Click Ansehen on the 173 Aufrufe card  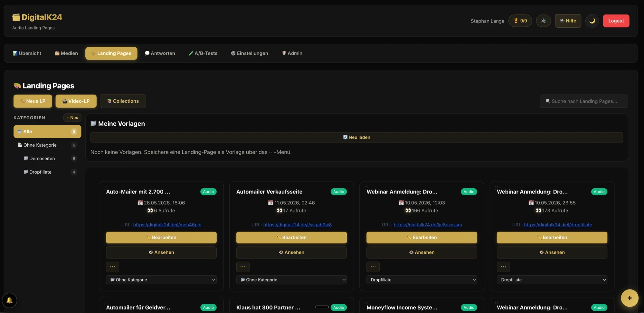552,252
